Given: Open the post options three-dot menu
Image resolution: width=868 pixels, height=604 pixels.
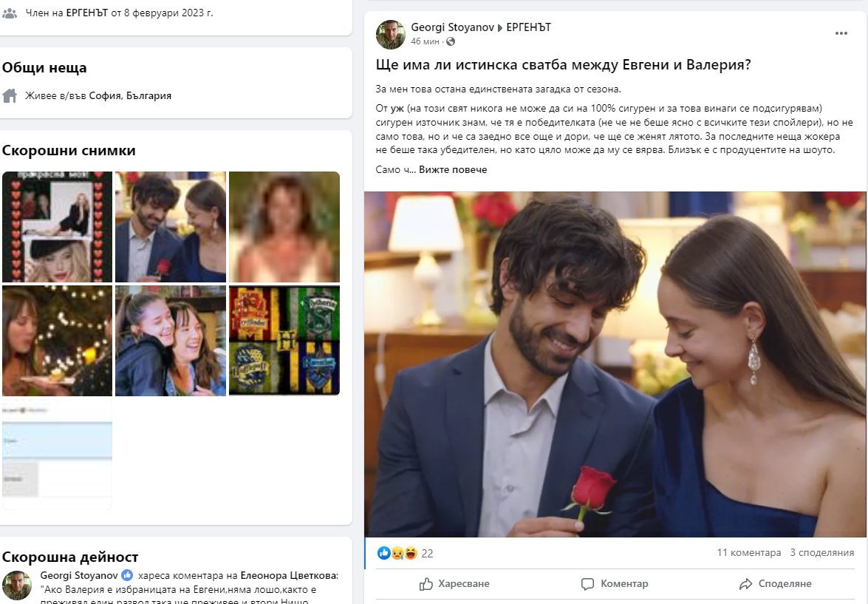Looking at the screenshot, I should tap(841, 33).
